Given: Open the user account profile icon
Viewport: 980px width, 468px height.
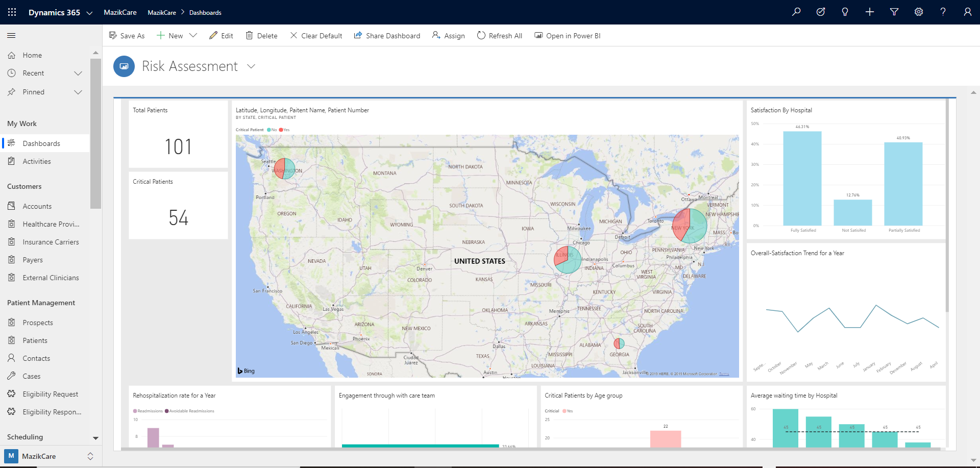Looking at the screenshot, I should [968, 12].
